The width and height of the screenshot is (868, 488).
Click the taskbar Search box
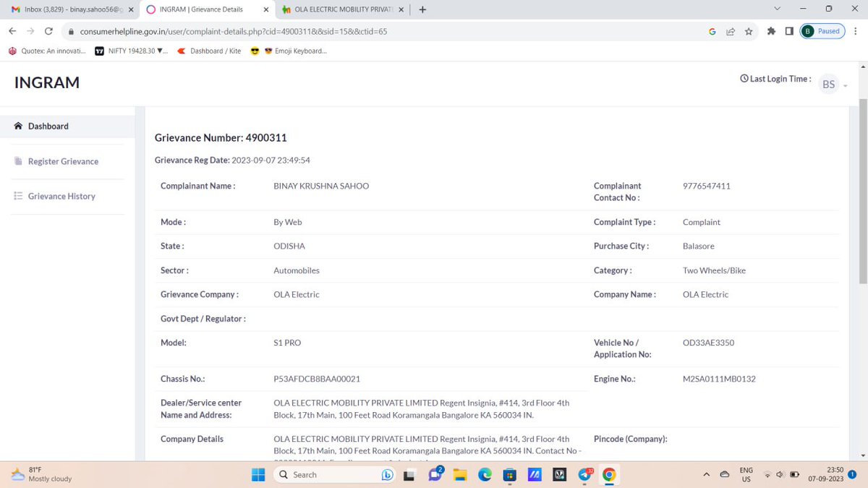click(x=335, y=474)
